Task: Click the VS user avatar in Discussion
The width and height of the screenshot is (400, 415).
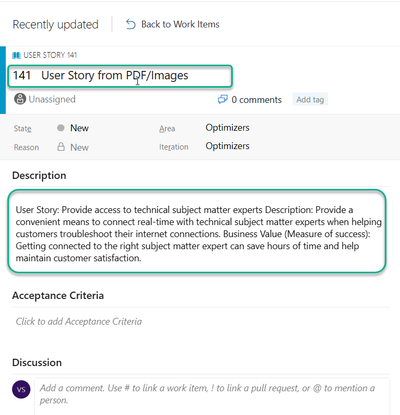Action: point(21,389)
